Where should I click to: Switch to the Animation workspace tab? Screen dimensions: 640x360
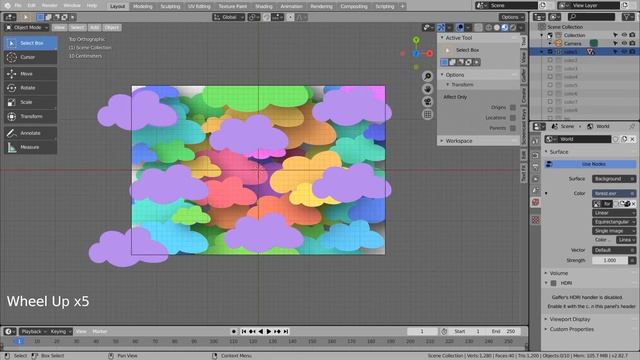pyautogui.click(x=291, y=6)
